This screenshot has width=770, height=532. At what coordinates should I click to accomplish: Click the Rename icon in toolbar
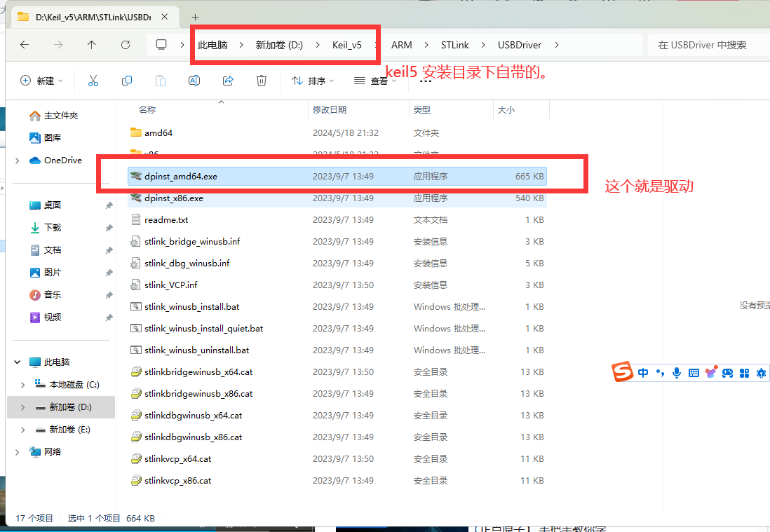194,81
